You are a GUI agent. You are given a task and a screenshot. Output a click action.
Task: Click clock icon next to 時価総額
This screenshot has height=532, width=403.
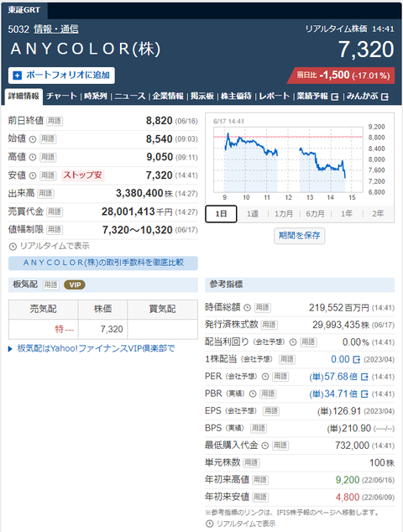[x=248, y=308]
